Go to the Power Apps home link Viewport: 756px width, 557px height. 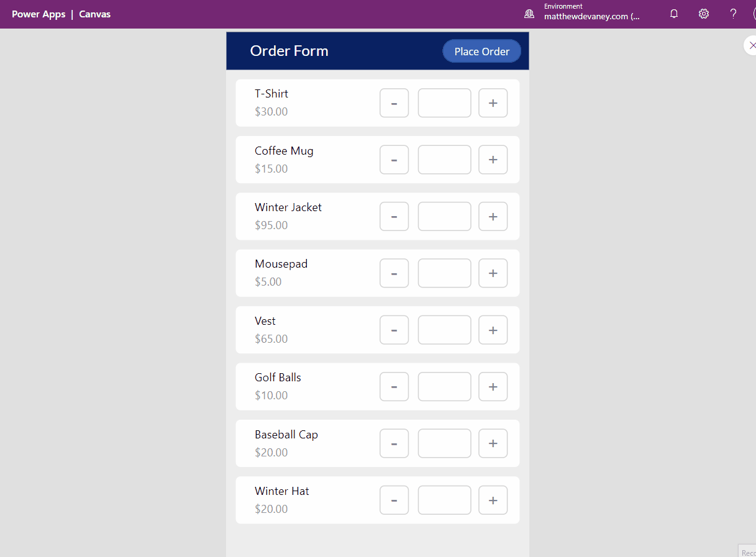[x=39, y=14]
